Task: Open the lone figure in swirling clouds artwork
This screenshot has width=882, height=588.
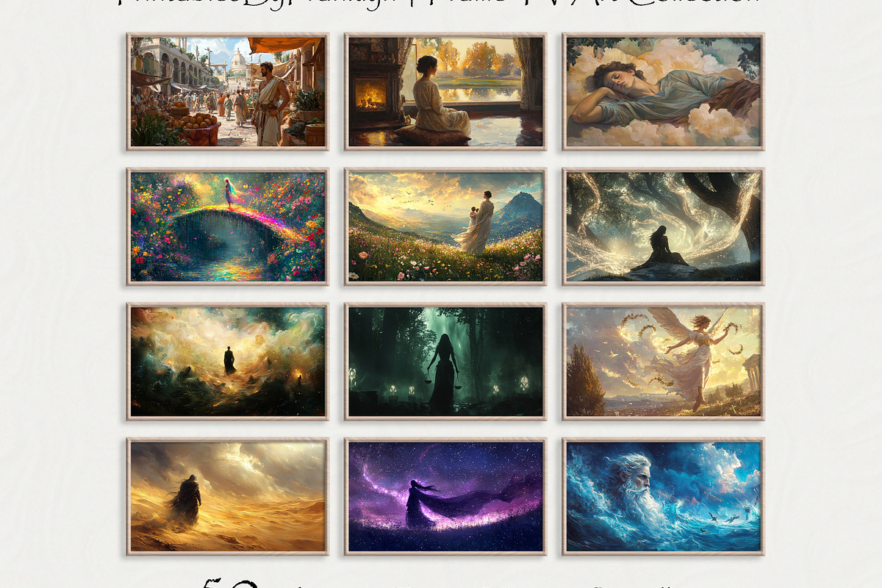Action: [x=227, y=362]
